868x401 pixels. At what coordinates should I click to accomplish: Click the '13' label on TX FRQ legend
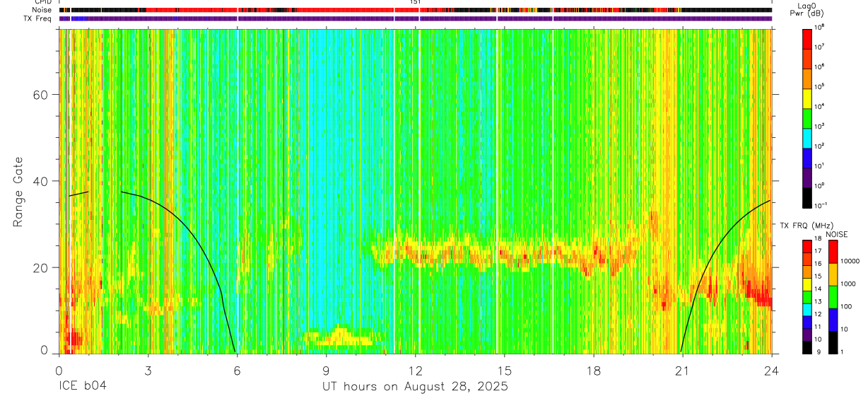click(x=819, y=301)
